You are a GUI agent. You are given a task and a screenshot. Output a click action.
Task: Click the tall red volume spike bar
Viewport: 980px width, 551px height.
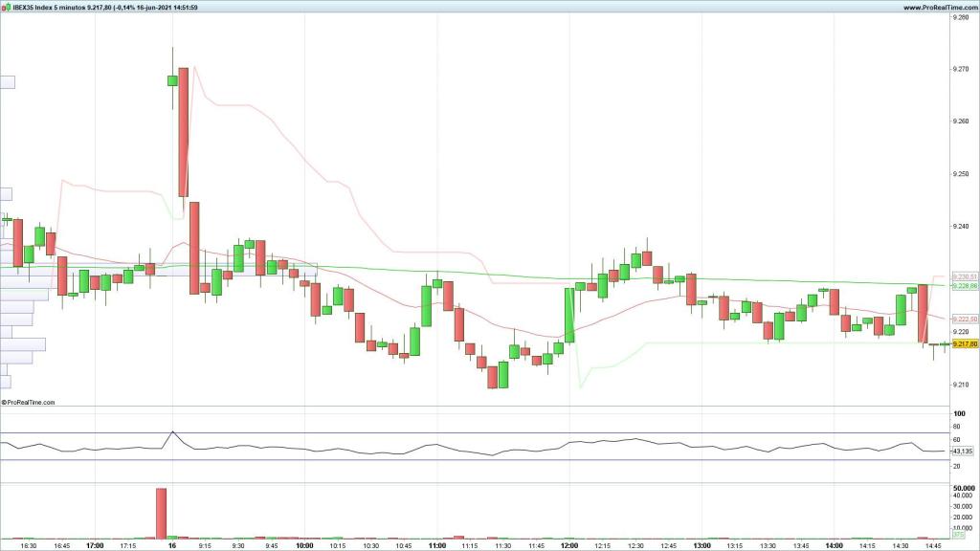161,513
